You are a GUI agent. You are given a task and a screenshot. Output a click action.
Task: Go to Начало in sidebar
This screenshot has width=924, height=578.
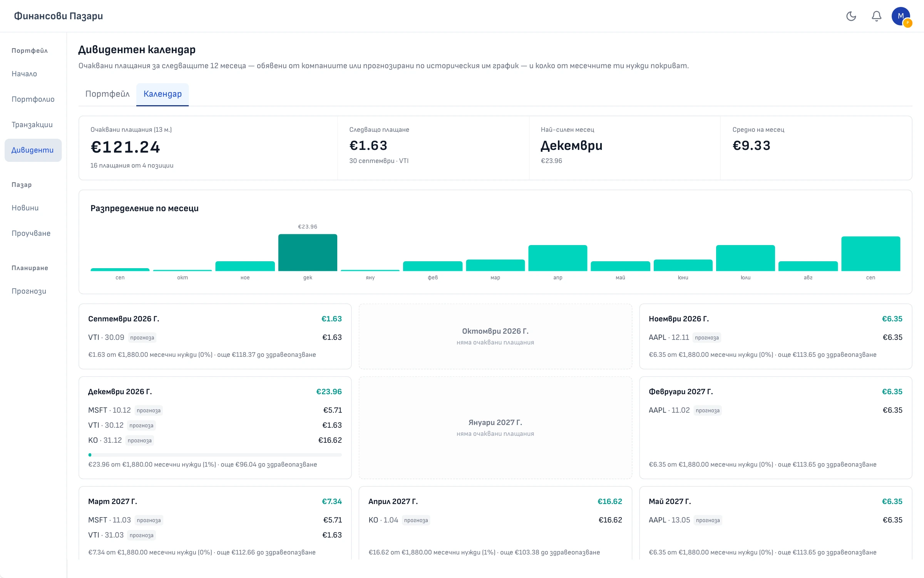33,74
